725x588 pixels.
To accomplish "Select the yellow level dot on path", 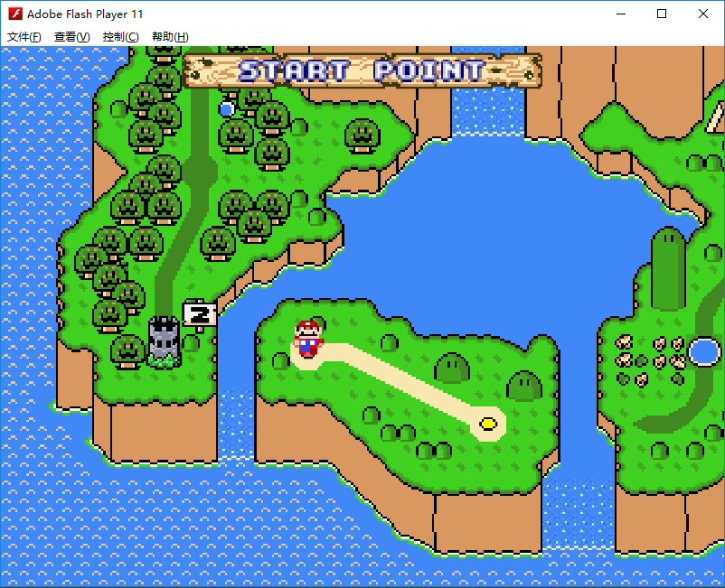I will point(489,423).
